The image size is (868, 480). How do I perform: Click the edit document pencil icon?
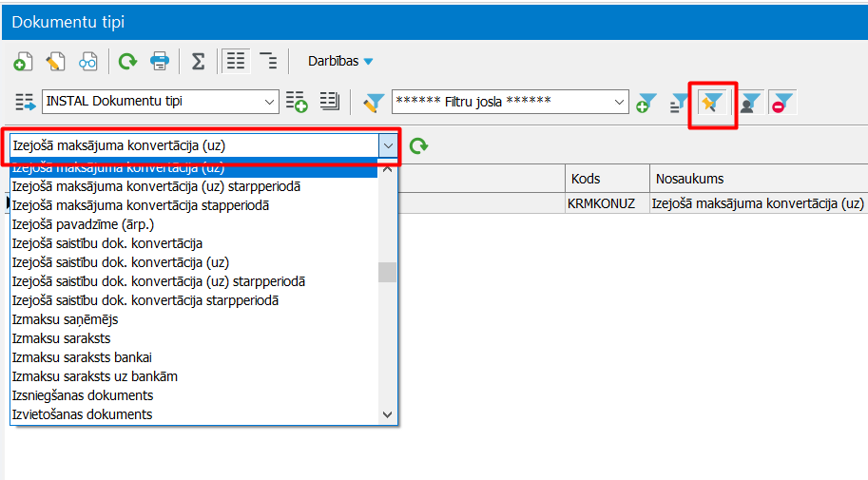(55, 61)
